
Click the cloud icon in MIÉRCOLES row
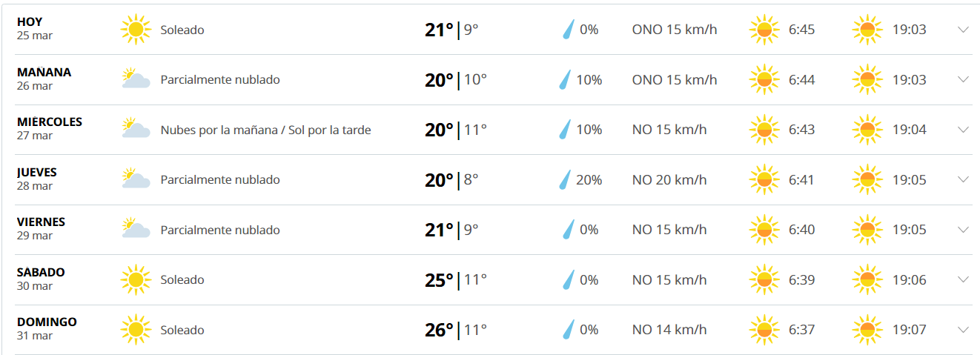(x=136, y=130)
